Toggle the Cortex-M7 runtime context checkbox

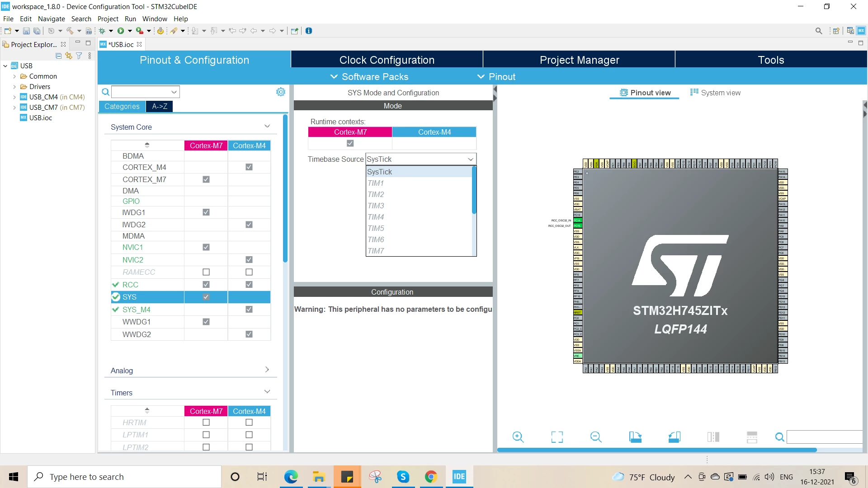[x=350, y=143]
